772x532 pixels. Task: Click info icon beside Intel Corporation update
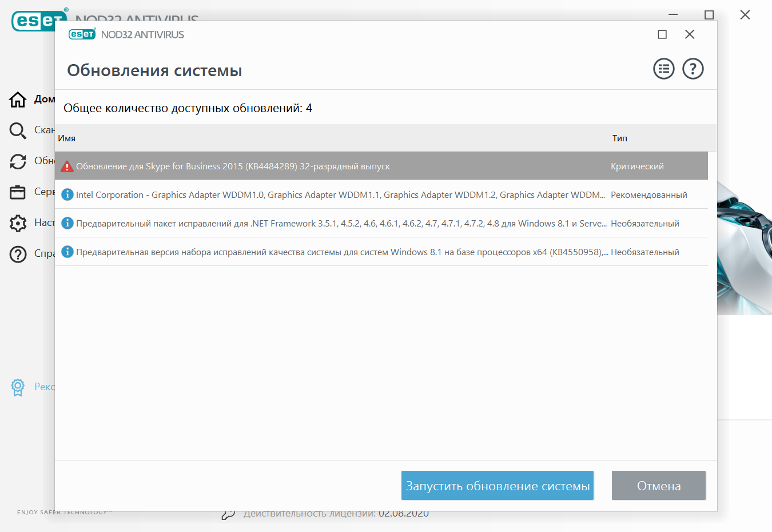(x=67, y=194)
